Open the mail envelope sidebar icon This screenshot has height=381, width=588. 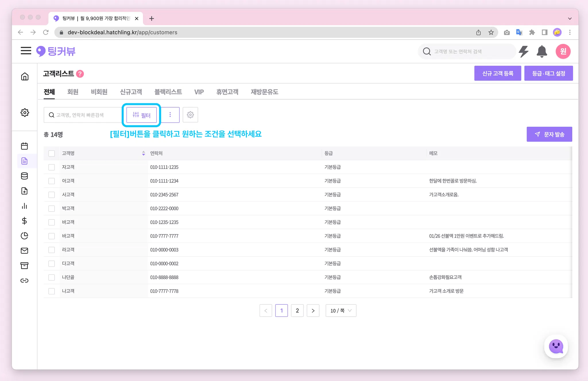[25, 251]
